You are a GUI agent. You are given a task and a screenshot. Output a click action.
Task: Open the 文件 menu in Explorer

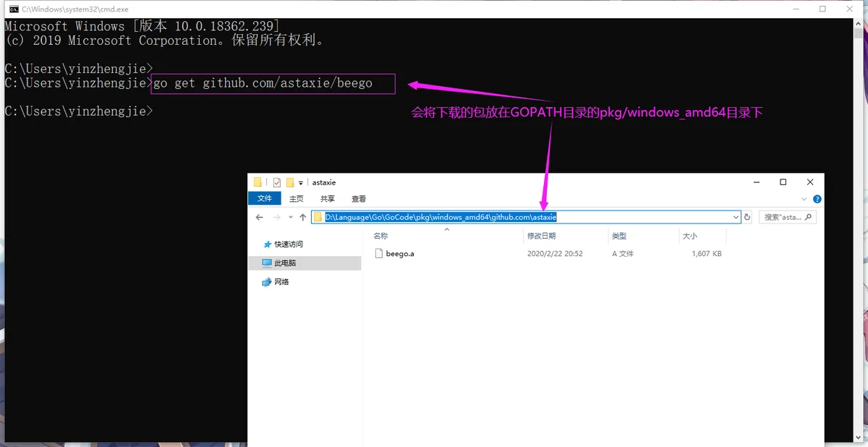(x=265, y=199)
